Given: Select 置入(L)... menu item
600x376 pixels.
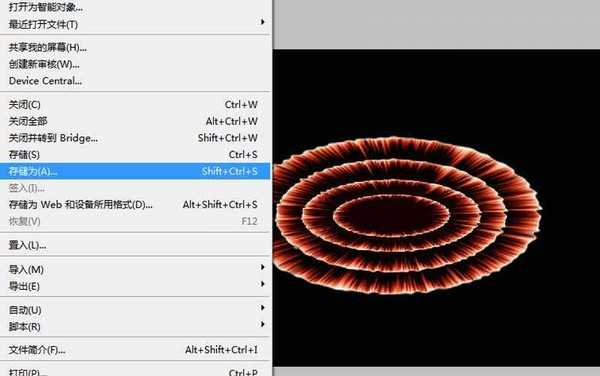Looking at the screenshot, I should tap(135, 245).
